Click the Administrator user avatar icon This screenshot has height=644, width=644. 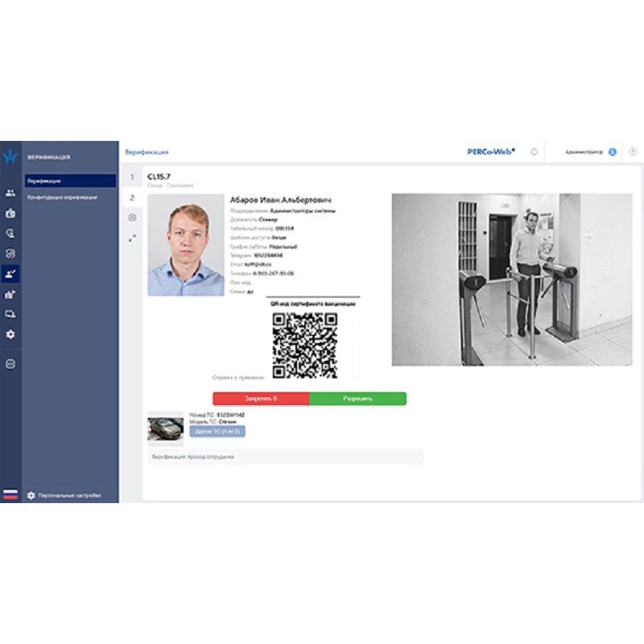point(612,151)
